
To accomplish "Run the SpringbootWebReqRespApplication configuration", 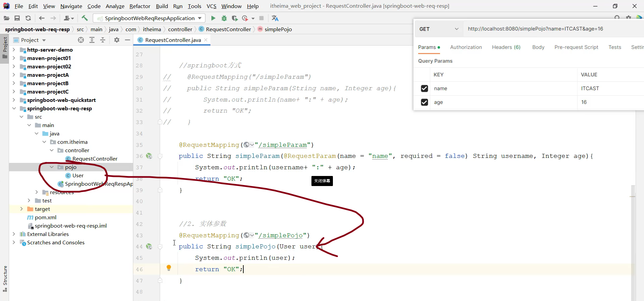I will pos(213,18).
